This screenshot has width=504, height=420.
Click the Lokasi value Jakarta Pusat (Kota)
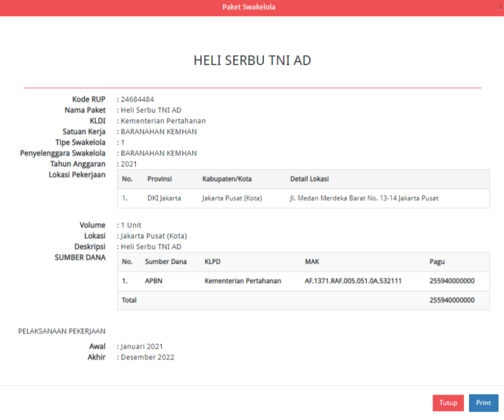click(154, 236)
